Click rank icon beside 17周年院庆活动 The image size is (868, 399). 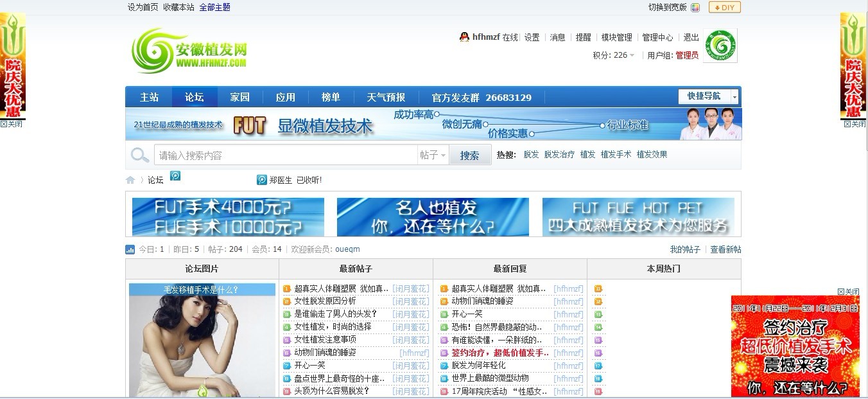(x=444, y=391)
